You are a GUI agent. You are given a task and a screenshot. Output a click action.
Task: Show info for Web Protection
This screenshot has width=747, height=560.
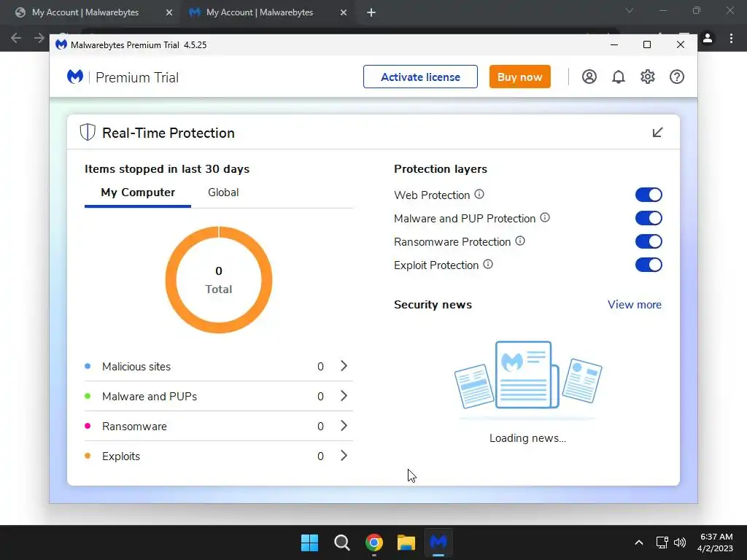[479, 194]
